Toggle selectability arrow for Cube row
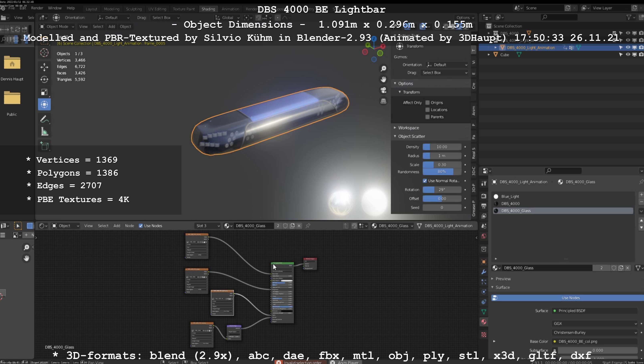Viewport: 644px width, 364px height. tap(621, 55)
